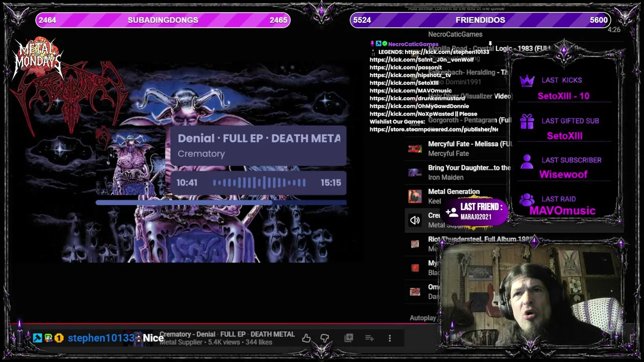Image resolution: width=644 pixels, height=362 pixels.
Task: Click the Metal Supplier channel name below video
Action: point(181,342)
